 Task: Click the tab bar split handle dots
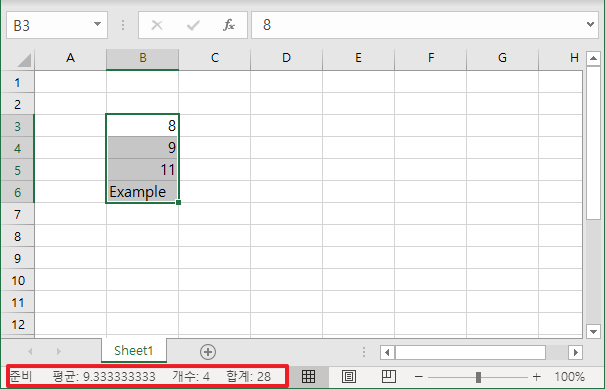[x=364, y=352]
